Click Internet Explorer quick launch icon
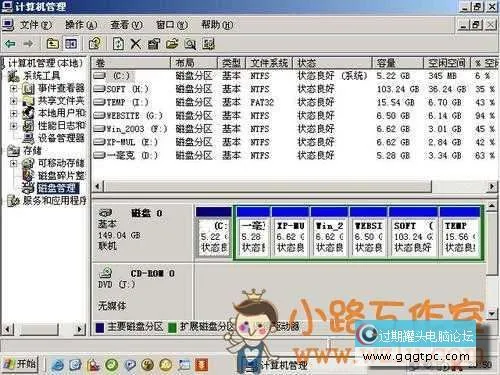 tap(58, 365)
